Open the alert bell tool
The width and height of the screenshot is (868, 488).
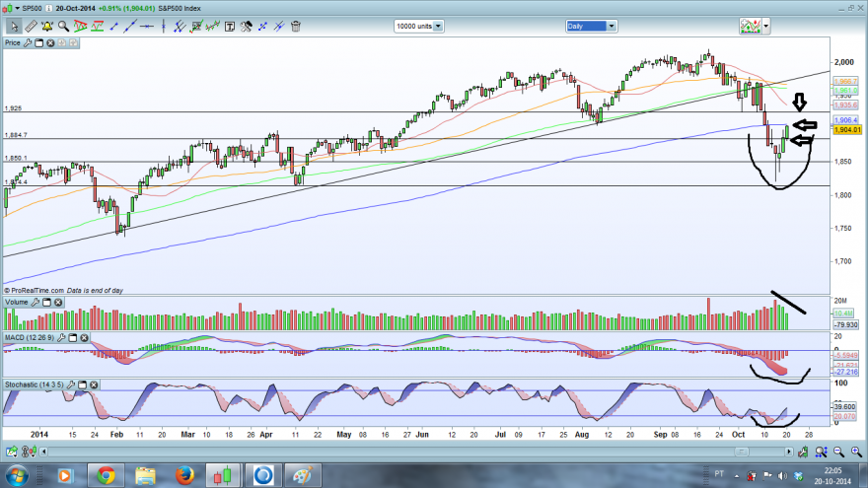pos(47,26)
